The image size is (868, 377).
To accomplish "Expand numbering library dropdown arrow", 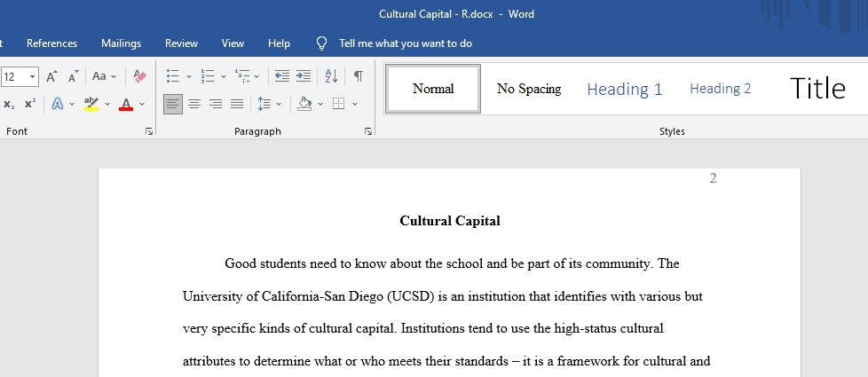I will coord(223,76).
